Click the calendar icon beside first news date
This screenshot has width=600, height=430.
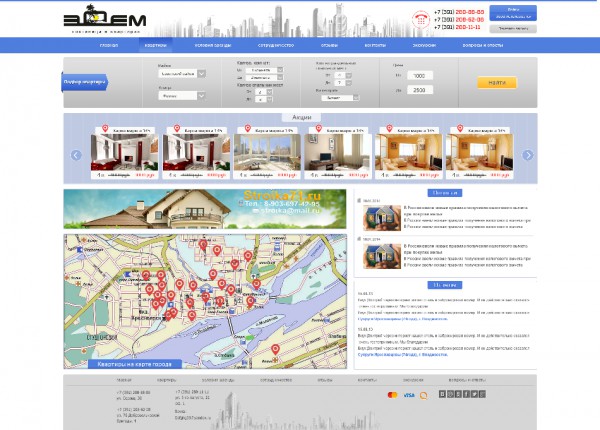[x=359, y=200]
